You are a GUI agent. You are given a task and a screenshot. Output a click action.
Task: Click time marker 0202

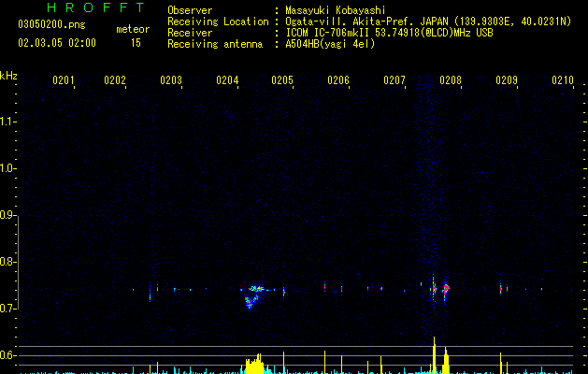(x=115, y=79)
